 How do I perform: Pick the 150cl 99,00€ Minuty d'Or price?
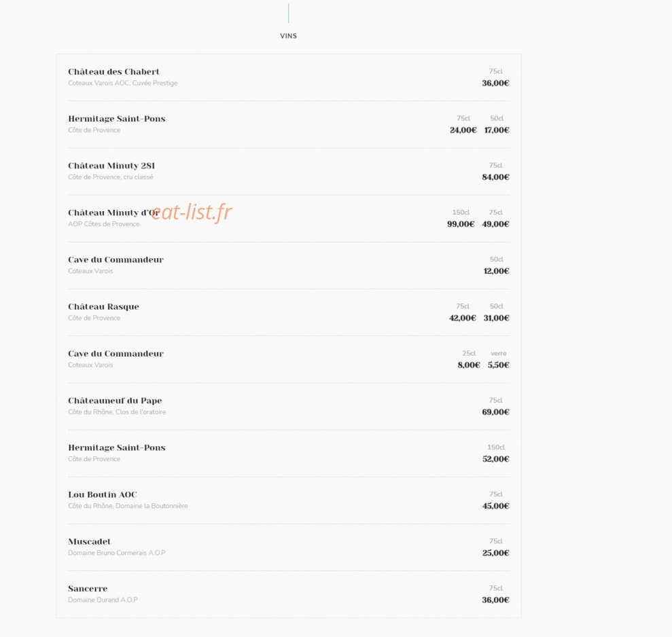click(x=461, y=224)
